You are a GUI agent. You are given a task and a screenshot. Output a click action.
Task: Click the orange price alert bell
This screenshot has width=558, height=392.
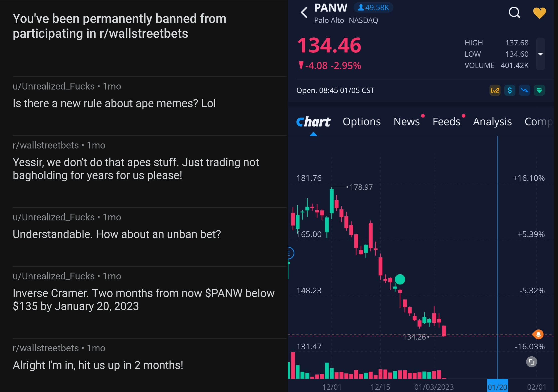coord(538,334)
